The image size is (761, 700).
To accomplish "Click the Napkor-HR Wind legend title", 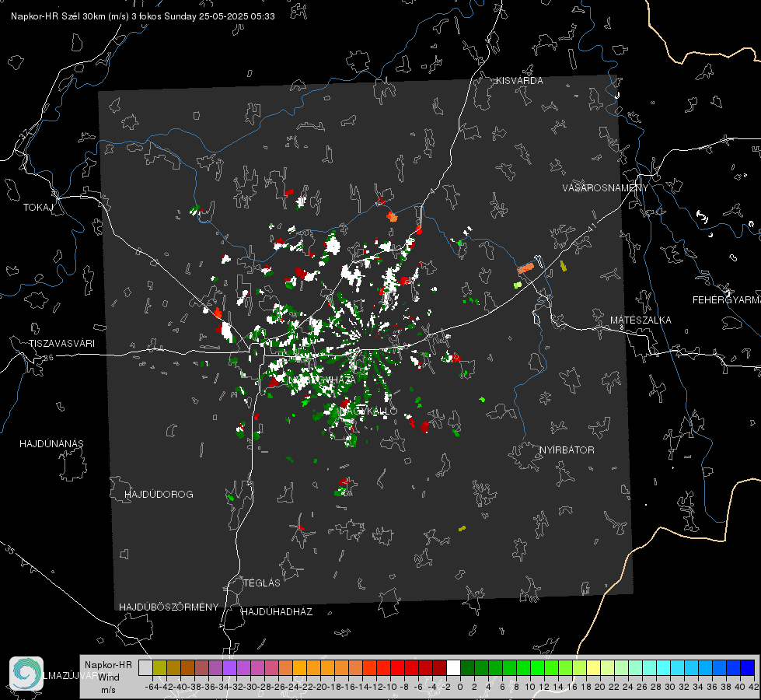I will click(108, 671).
